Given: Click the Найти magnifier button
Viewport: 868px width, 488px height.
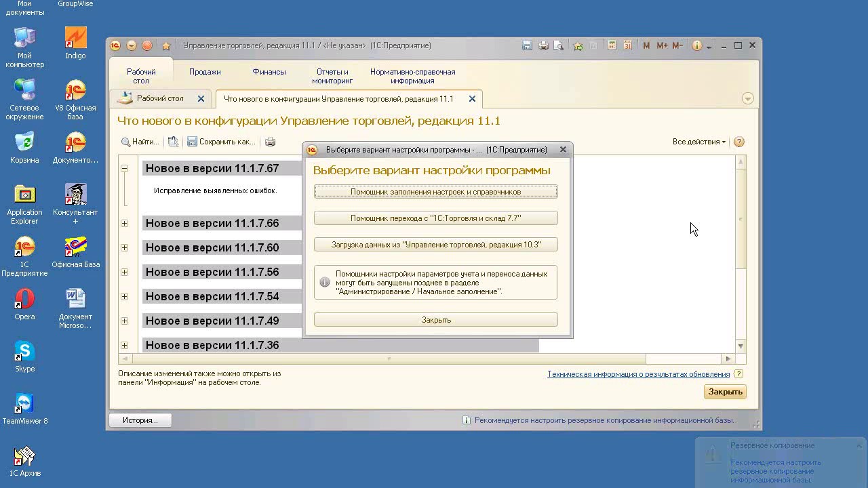Looking at the screenshot, I should (140, 142).
